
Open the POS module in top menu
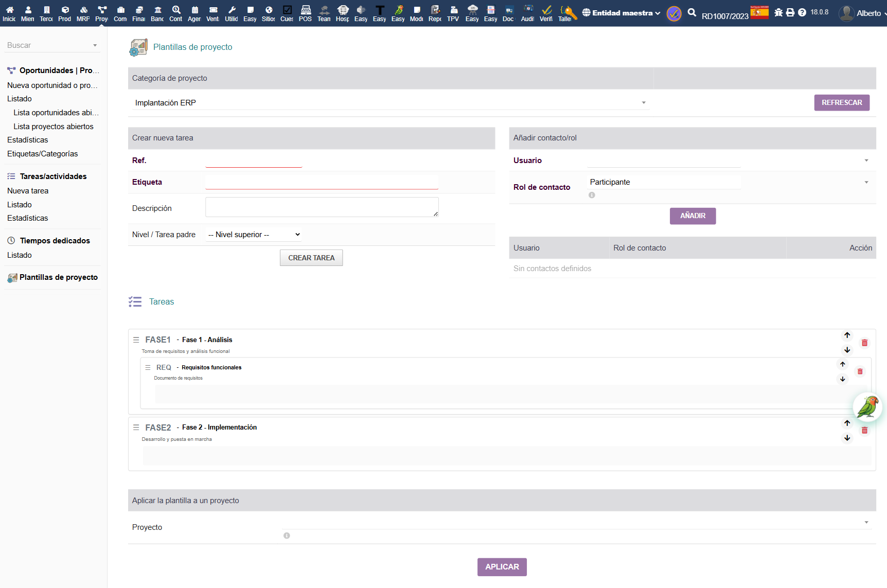click(305, 13)
